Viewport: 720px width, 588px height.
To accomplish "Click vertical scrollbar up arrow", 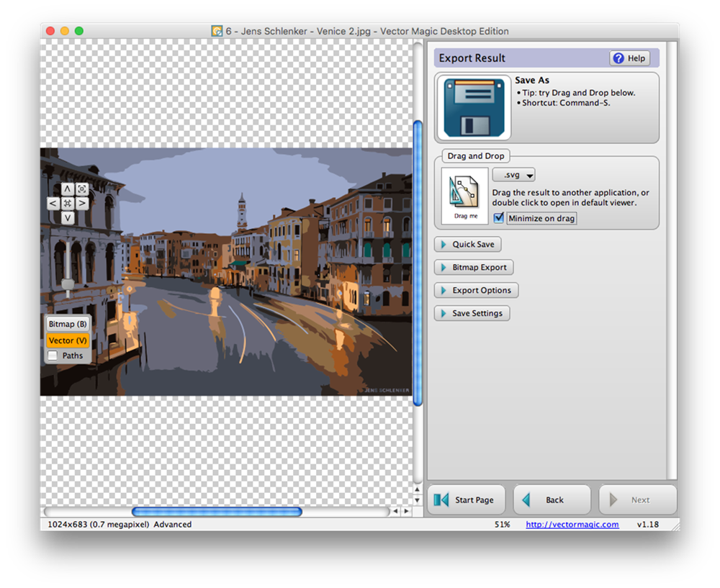I will [x=417, y=489].
